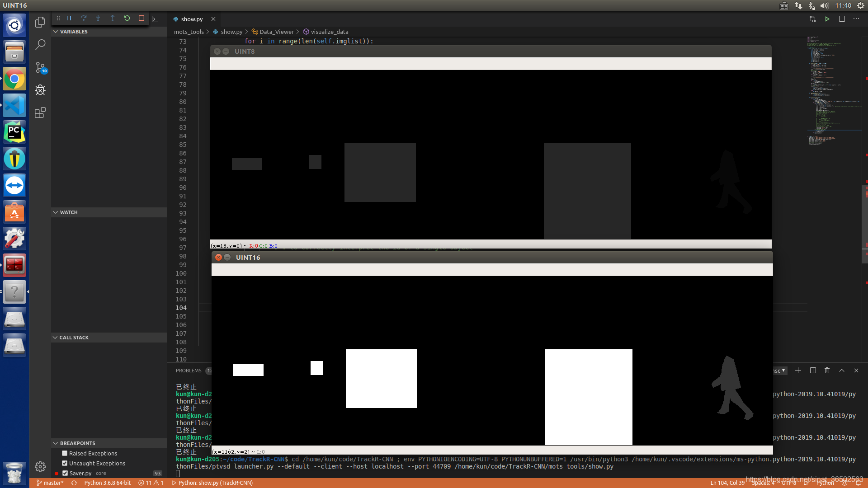Open the Search view in sidebar

coord(40,45)
